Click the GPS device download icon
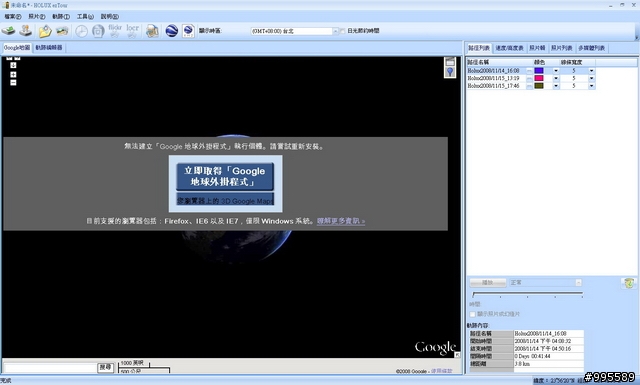 pos(9,31)
